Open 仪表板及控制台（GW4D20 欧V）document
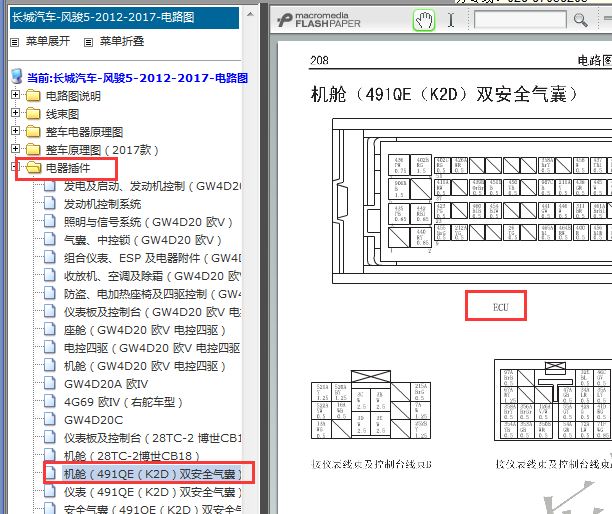Image resolution: width=612 pixels, height=514 pixels. point(153,312)
